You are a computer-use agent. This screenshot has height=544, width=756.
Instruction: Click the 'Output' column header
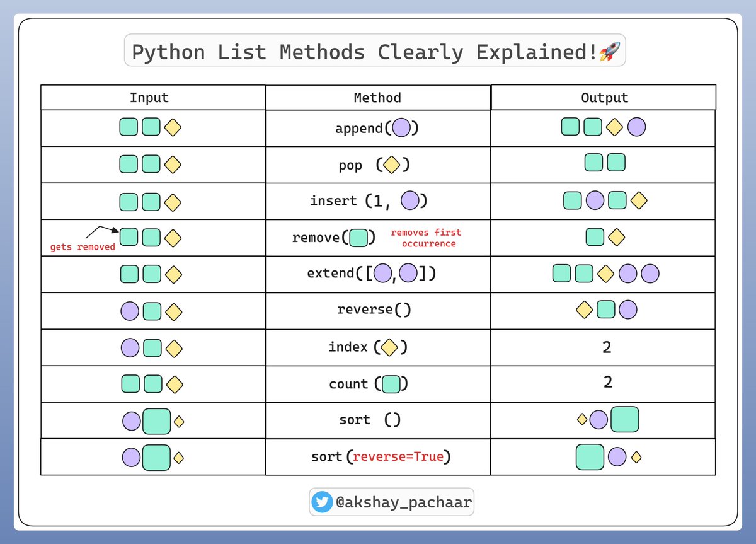[605, 98]
